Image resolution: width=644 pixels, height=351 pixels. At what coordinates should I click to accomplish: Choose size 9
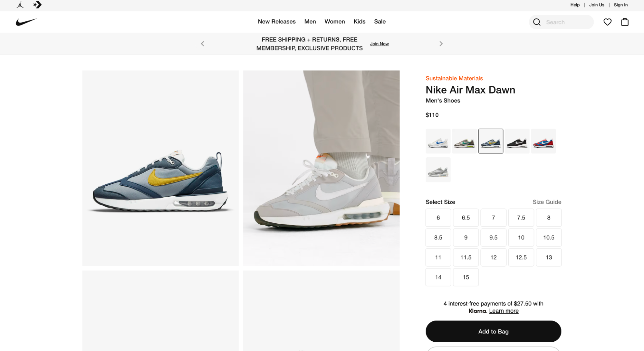tap(466, 238)
